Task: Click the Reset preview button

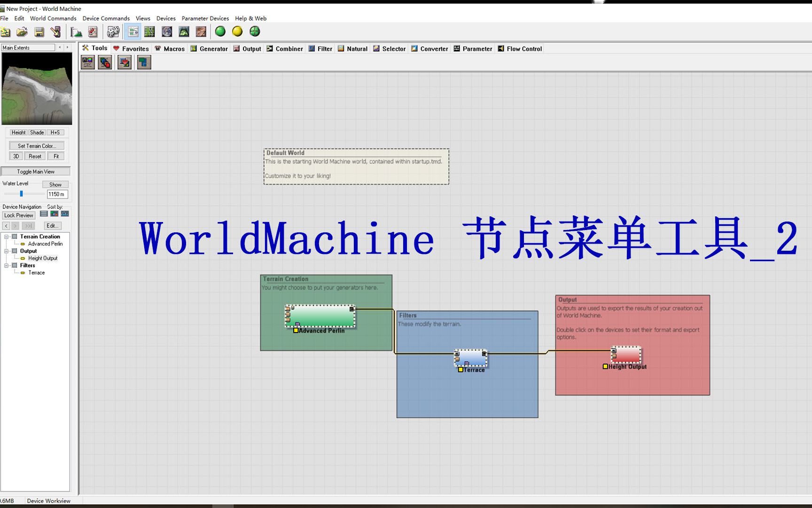Action: pos(35,156)
